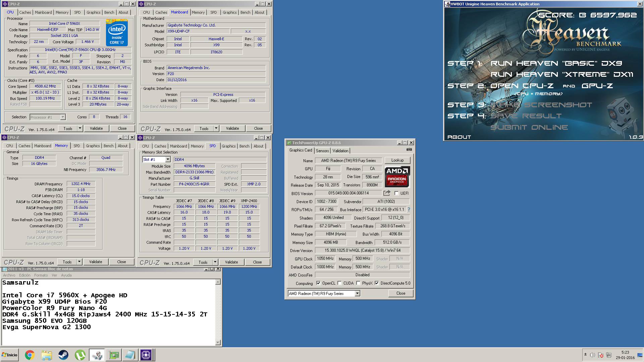Open the Inicio start menu
Image resolution: width=644 pixels, height=362 pixels.
tap(10, 355)
